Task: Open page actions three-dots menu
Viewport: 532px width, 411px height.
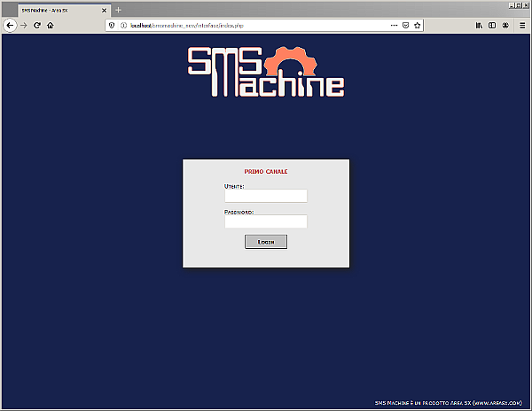Action: click(x=394, y=26)
